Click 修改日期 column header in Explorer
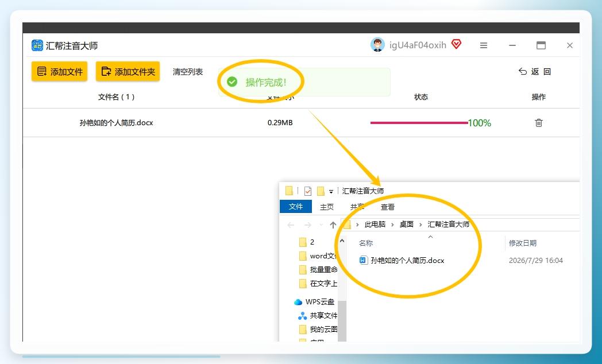 click(523, 243)
